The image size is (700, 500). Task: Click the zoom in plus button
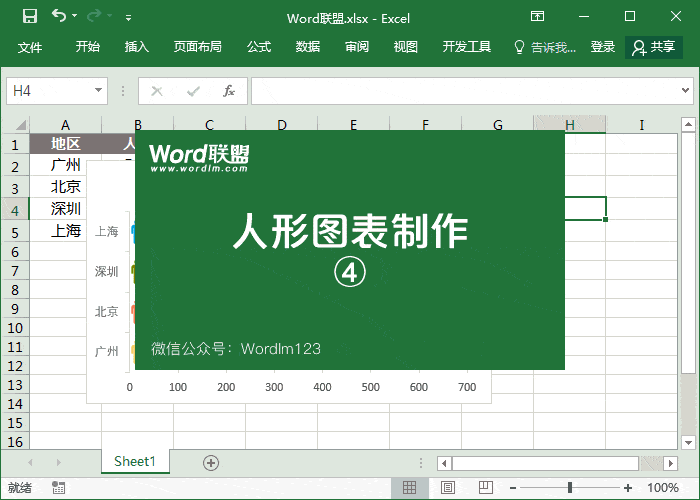pos(628,488)
